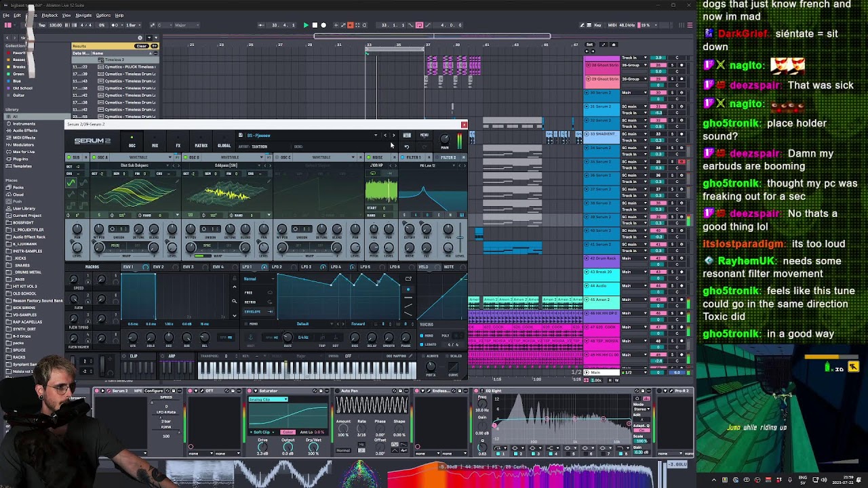Open the File menu in Ableton
The image size is (868, 488).
click(x=6, y=15)
